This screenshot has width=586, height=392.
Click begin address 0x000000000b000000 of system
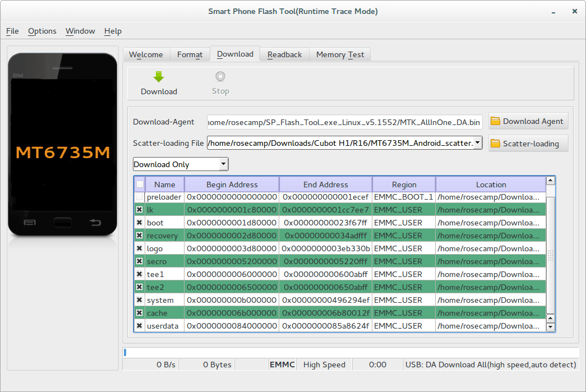[232, 300]
